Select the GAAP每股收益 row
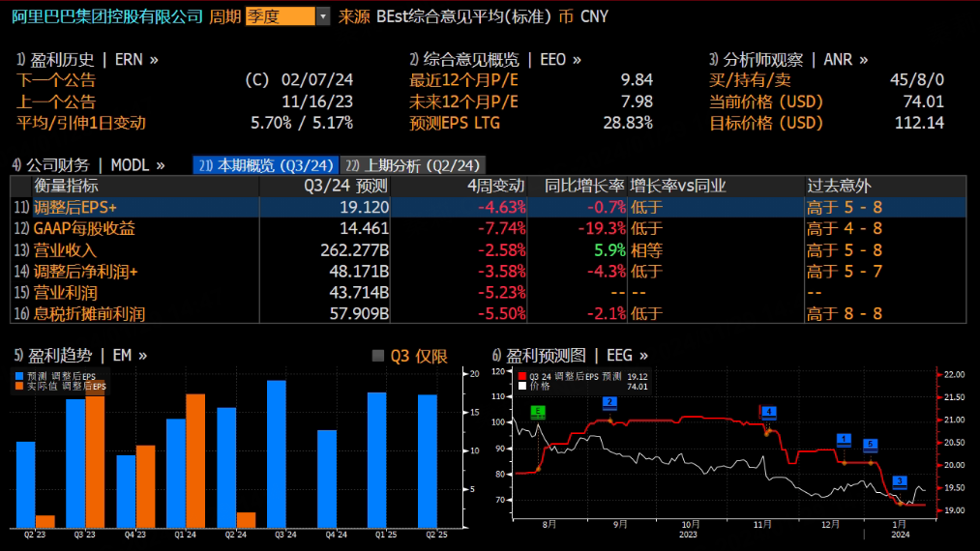The width and height of the screenshot is (980, 551). 489,229
